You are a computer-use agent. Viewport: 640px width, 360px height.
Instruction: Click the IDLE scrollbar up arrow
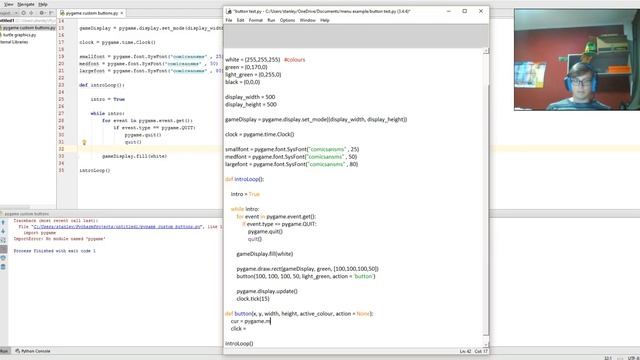[486, 51]
